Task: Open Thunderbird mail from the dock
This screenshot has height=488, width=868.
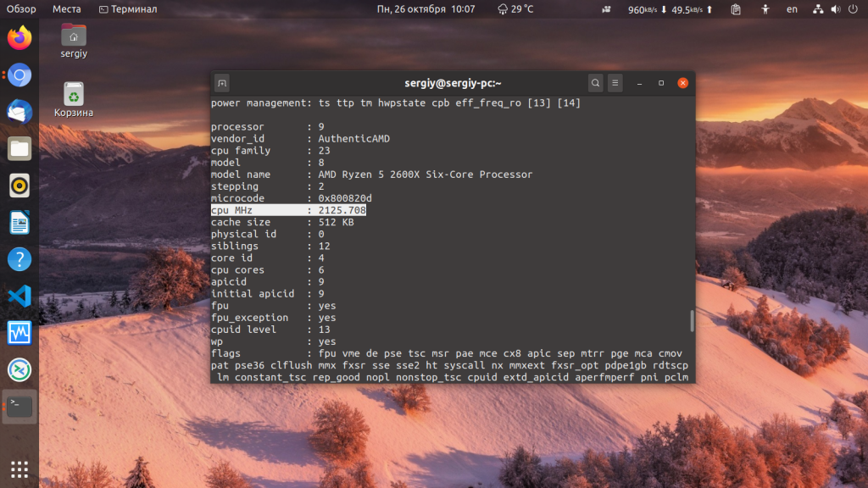Action: point(19,112)
